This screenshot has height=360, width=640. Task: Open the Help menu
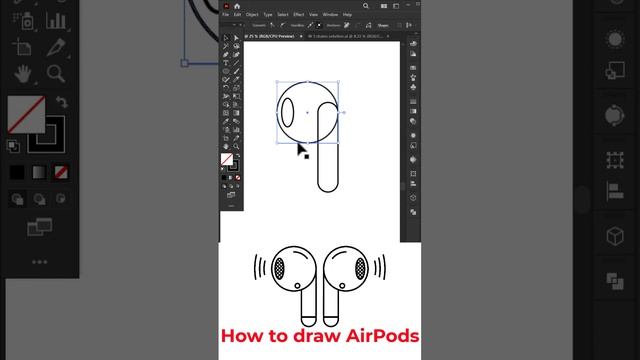click(347, 15)
